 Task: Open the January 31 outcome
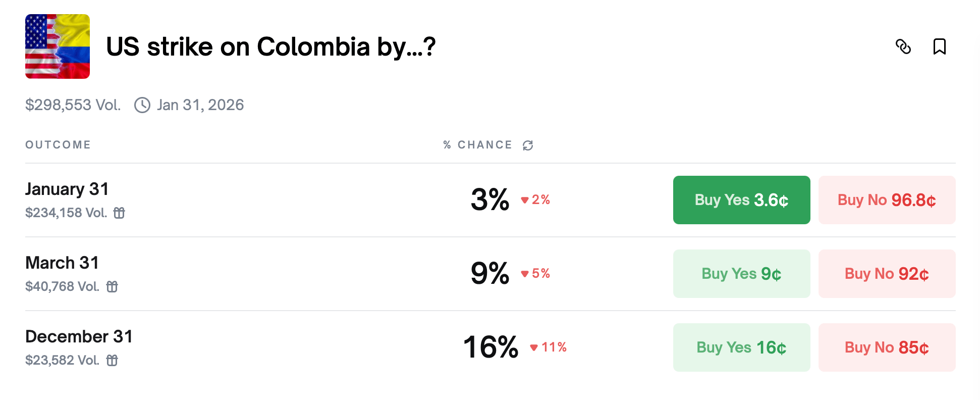pos(67,189)
